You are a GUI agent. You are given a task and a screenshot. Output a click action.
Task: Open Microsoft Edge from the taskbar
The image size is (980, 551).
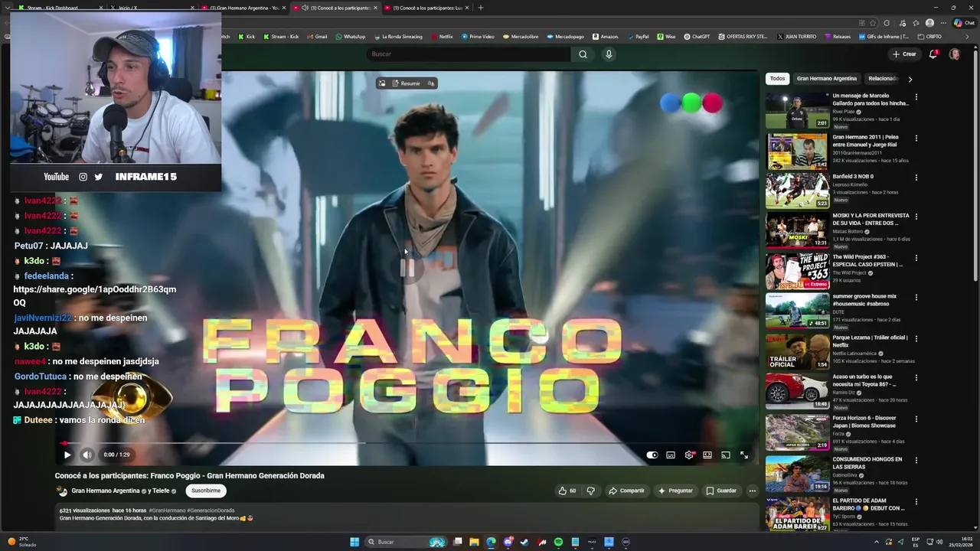click(x=491, y=542)
